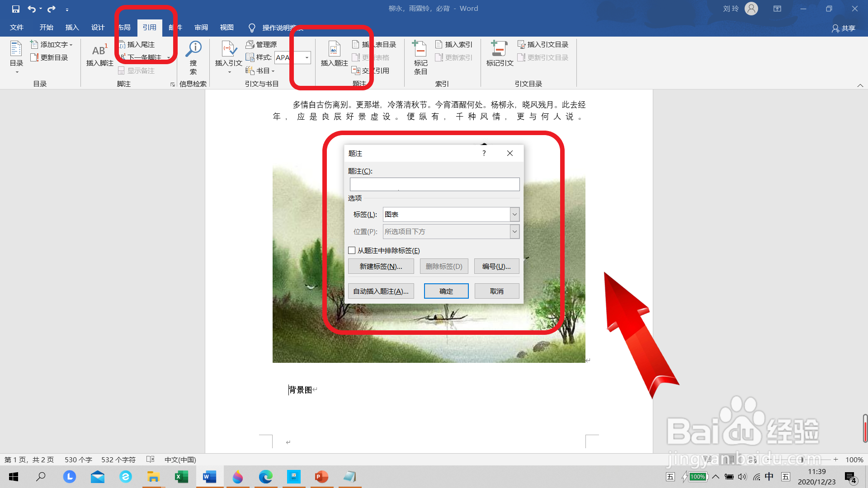Open Microsoft Edge from the taskbar
Image resolution: width=868 pixels, height=488 pixels.
pyautogui.click(x=265, y=477)
